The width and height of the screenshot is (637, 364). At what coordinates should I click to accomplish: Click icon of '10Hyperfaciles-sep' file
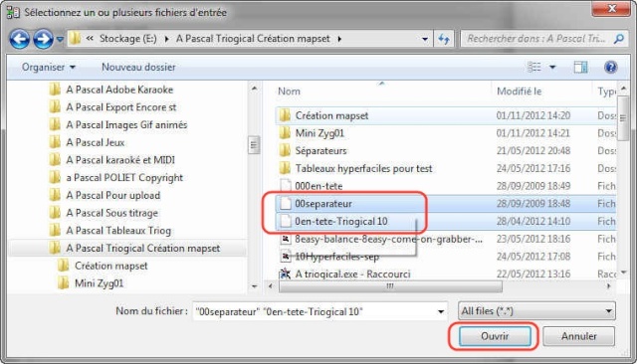click(286, 257)
